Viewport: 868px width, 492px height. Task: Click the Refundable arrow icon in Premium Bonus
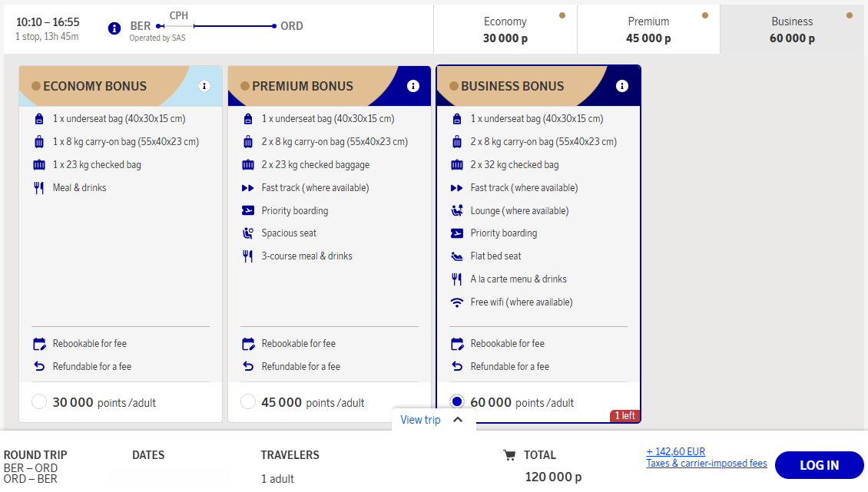[x=248, y=366]
